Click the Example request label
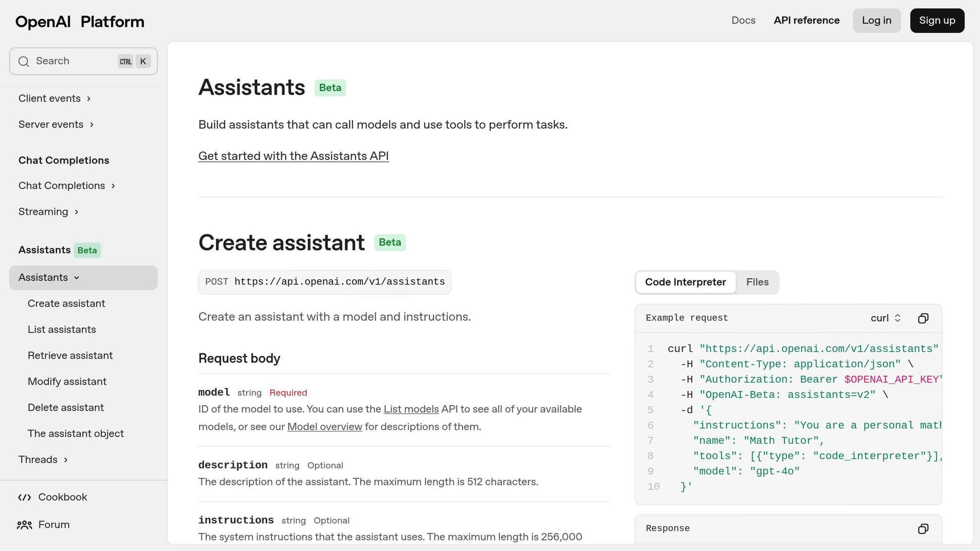 [687, 318]
